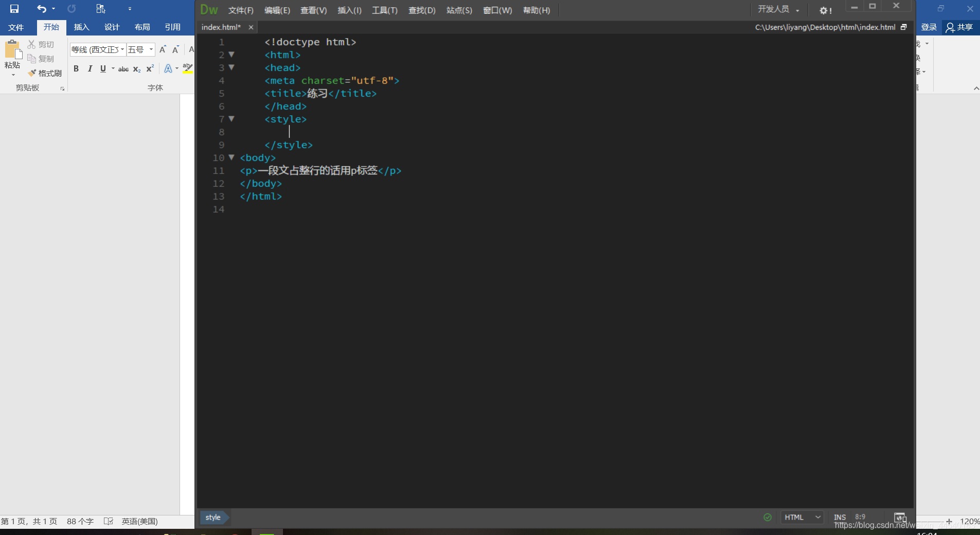This screenshot has width=980, height=535.
Task: Open Dreamweaver sync settings gear icon
Action: pos(825,10)
